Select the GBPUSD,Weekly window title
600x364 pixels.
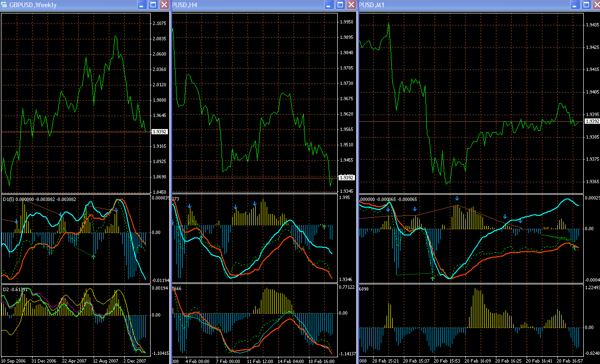pyautogui.click(x=33, y=5)
